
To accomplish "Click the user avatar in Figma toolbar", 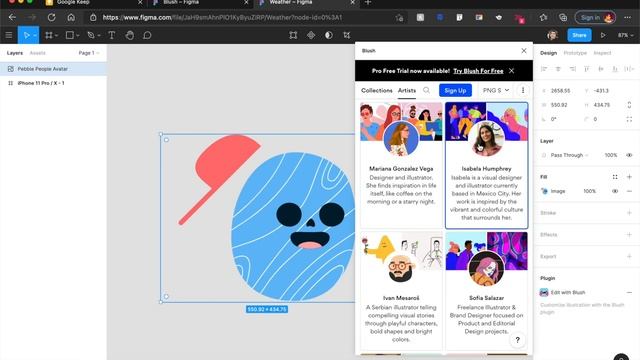I will [552, 35].
